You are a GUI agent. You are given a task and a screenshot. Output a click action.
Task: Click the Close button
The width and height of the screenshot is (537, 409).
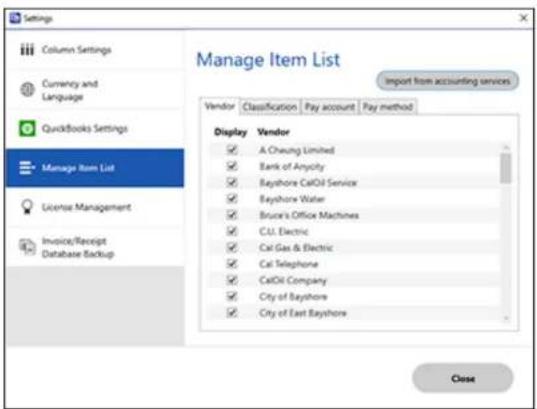pos(463,378)
